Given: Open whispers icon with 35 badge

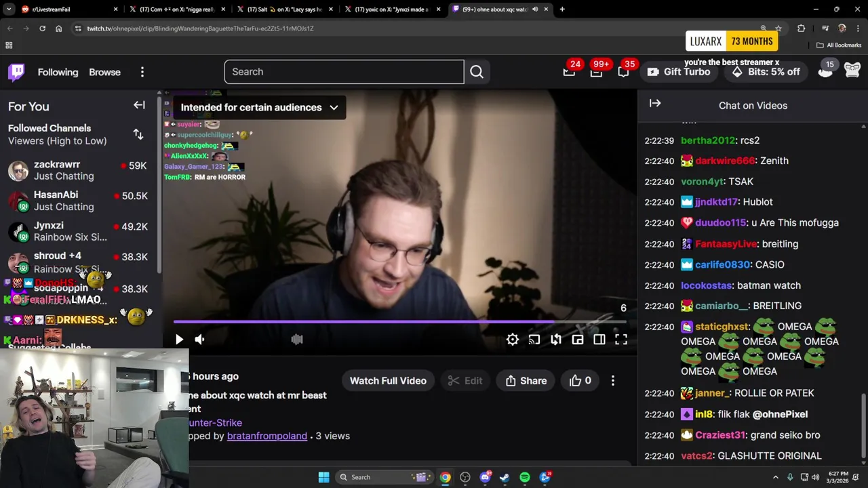Looking at the screenshot, I should pos(623,72).
